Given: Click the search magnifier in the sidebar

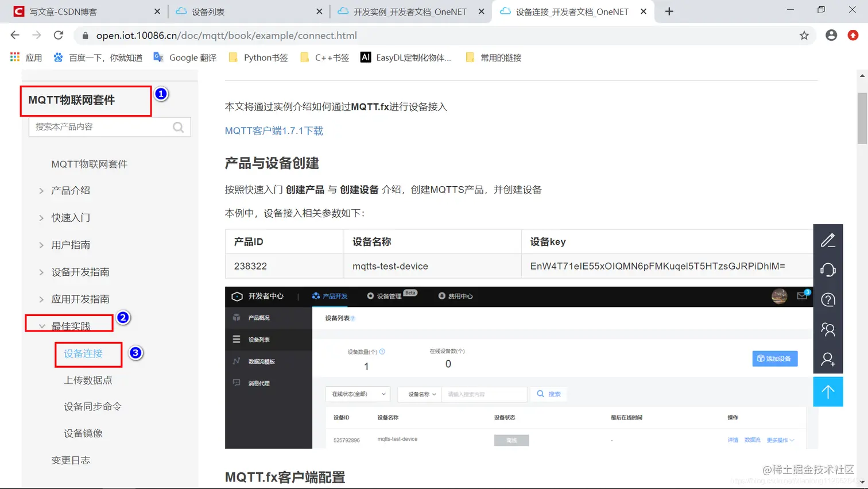Looking at the screenshot, I should point(179,127).
